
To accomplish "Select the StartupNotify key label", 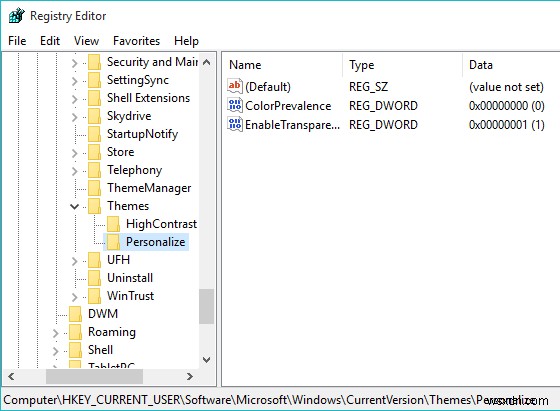I will [142, 134].
